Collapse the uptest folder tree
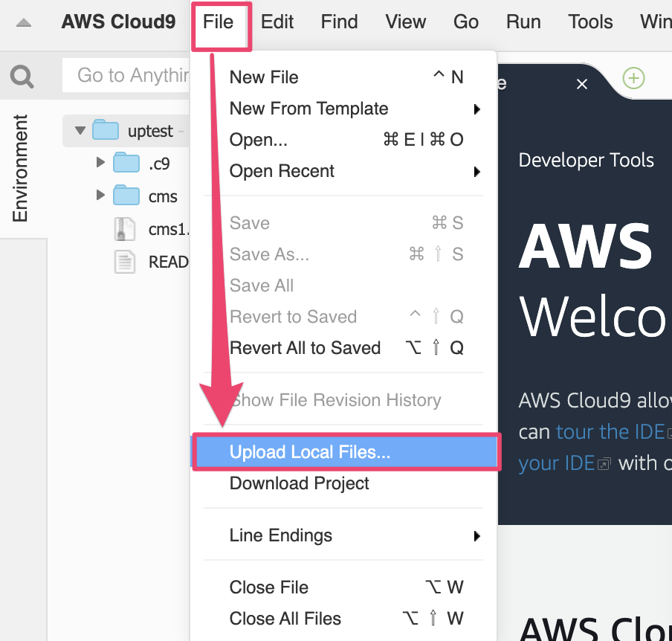The image size is (672, 641). click(x=80, y=130)
